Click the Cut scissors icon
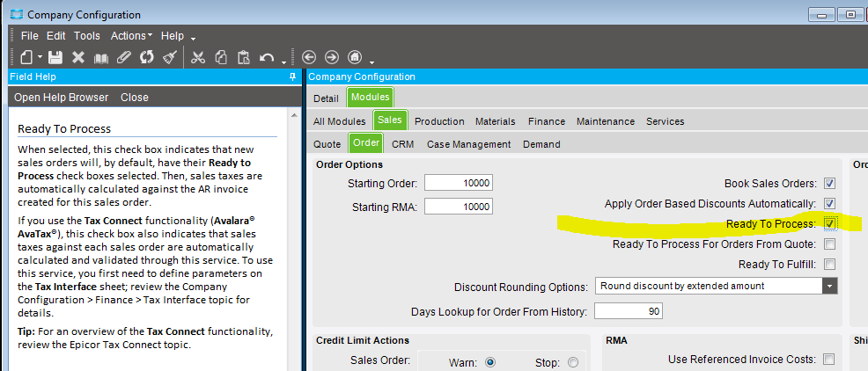 pyautogui.click(x=197, y=57)
